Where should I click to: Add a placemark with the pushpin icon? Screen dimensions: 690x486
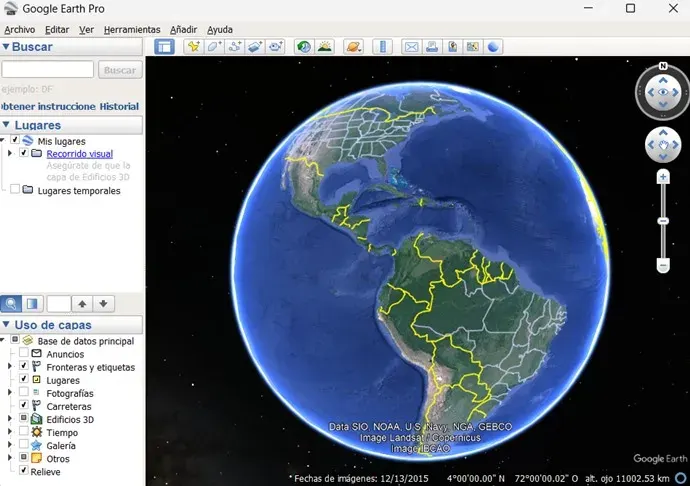193,47
